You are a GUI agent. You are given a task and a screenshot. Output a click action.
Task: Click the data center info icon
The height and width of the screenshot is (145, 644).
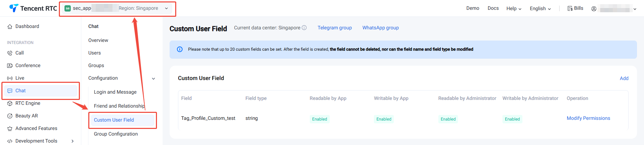304,28
